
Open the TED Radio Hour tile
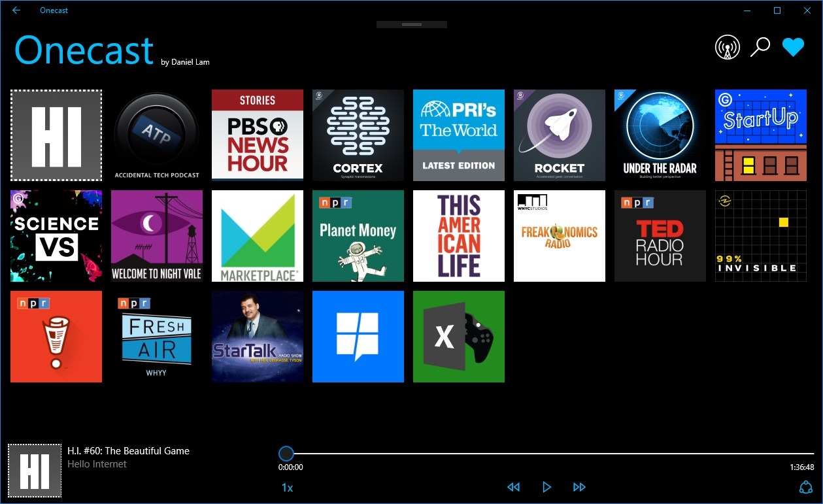660,236
